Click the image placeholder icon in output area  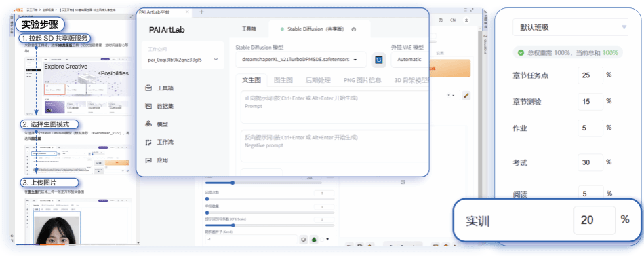click(x=403, y=181)
